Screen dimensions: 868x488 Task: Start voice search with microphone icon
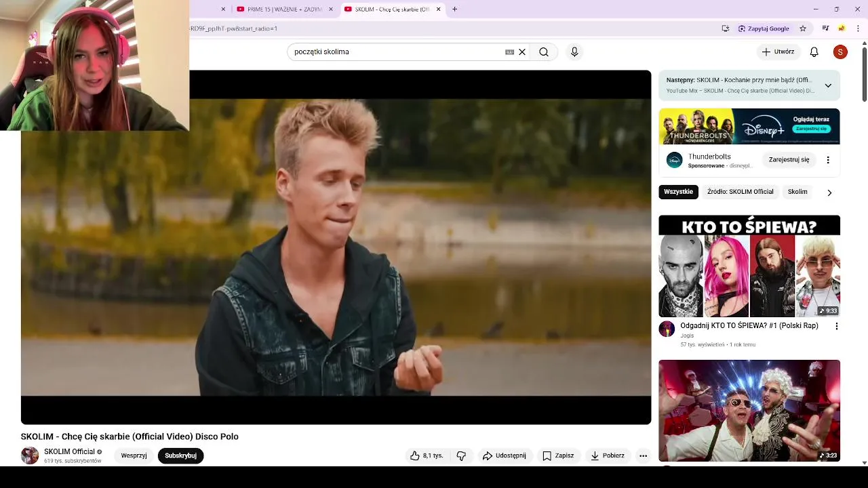[574, 52]
